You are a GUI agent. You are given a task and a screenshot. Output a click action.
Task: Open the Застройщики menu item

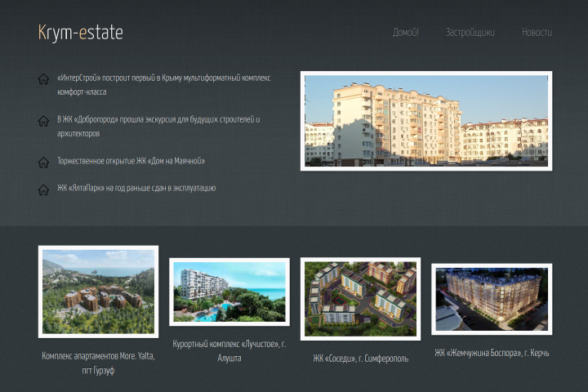click(x=470, y=33)
